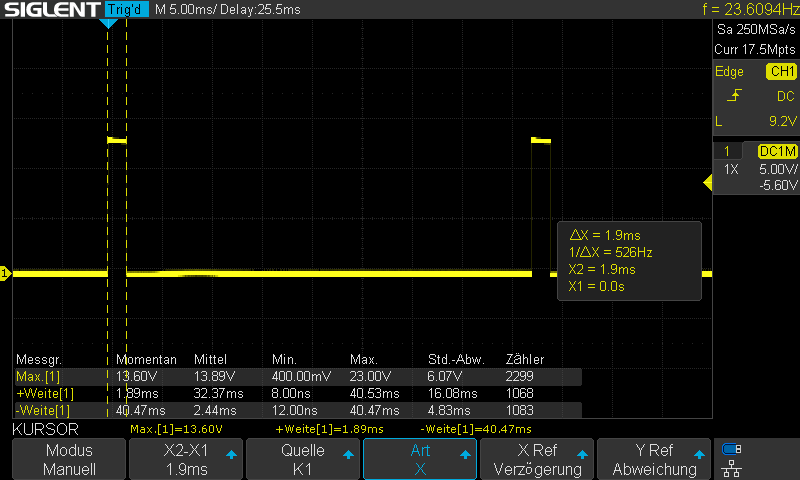
Task: Click the USB device status icon
Action: pos(732,449)
